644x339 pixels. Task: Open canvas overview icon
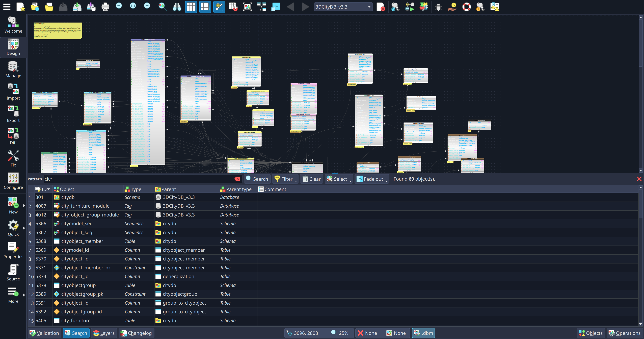coord(248,7)
